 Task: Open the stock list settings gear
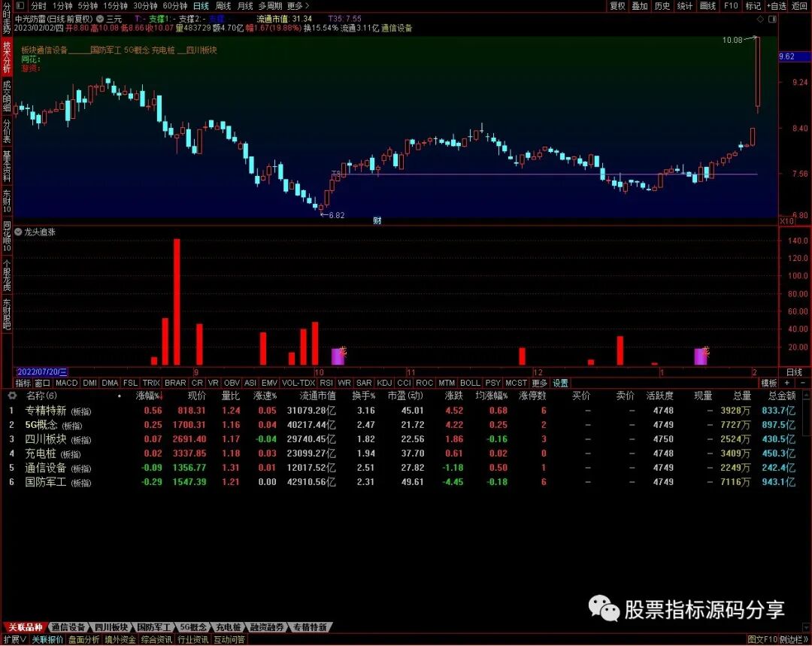click(x=12, y=396)
